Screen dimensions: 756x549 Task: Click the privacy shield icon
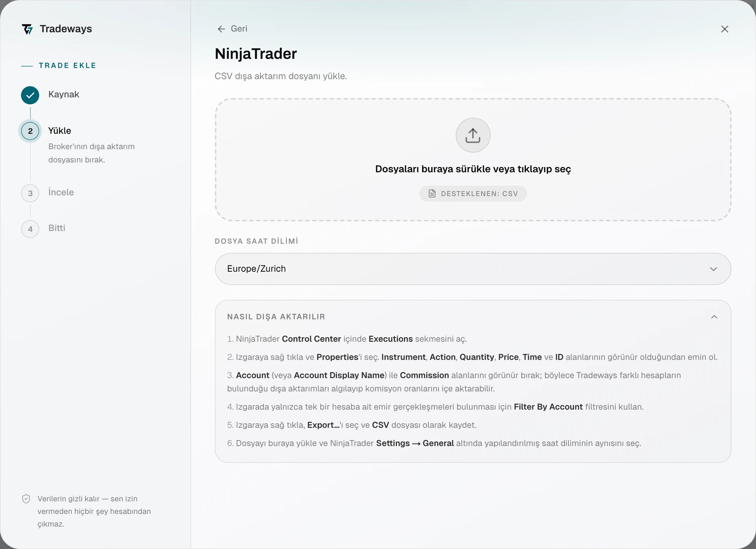26,499
